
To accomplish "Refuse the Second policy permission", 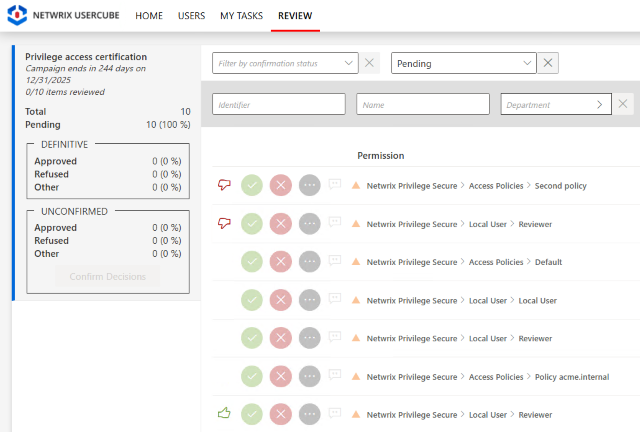I will (x=281, y=185).
